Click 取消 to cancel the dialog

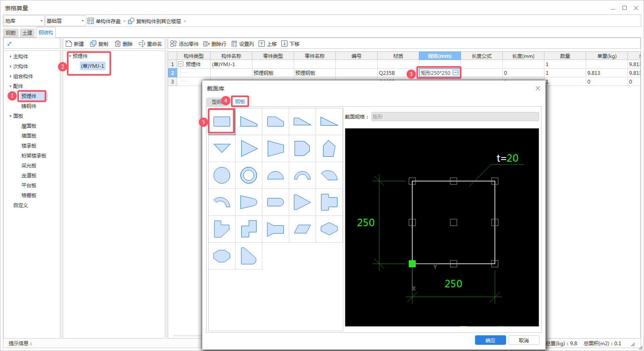(524, 340)
